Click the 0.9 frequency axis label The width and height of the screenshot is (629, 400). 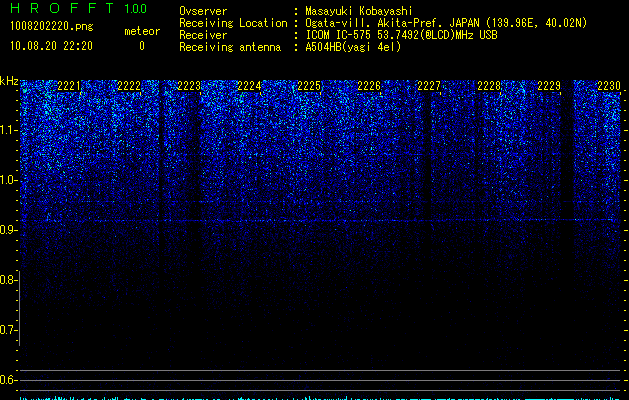[x=8, y=230]
